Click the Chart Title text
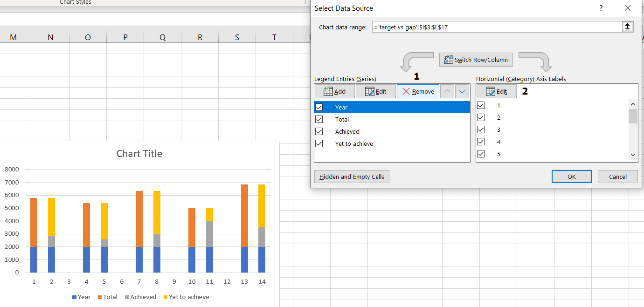The image size is (644, 307). [x=139, y=153]
